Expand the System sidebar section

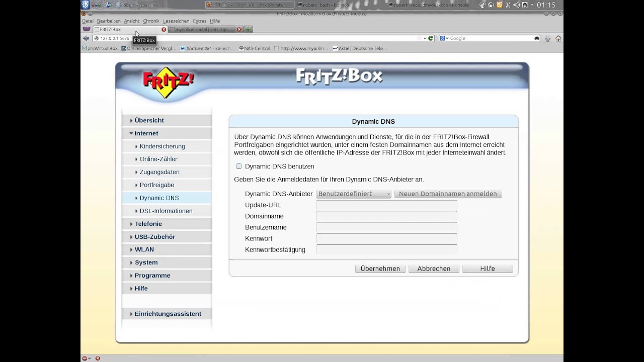167,262
